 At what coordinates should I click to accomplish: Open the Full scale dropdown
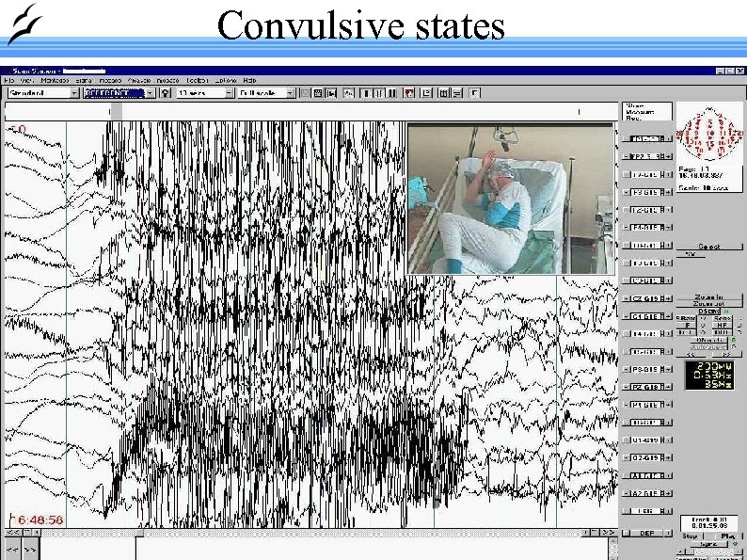point(267,93)
